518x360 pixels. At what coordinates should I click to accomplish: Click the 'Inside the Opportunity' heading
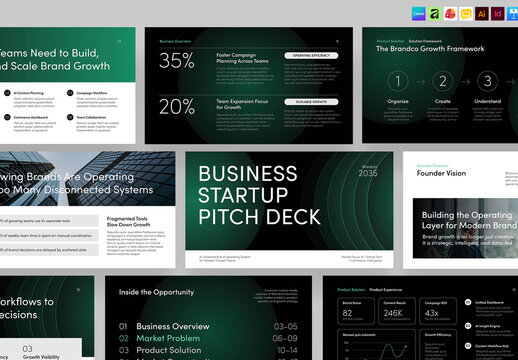tap(156, 292)
